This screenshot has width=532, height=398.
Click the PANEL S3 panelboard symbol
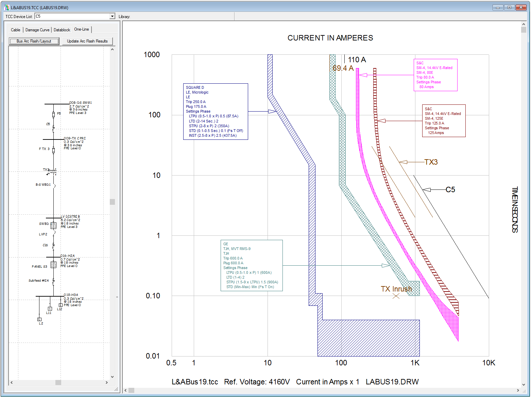[x=53, y=265]
